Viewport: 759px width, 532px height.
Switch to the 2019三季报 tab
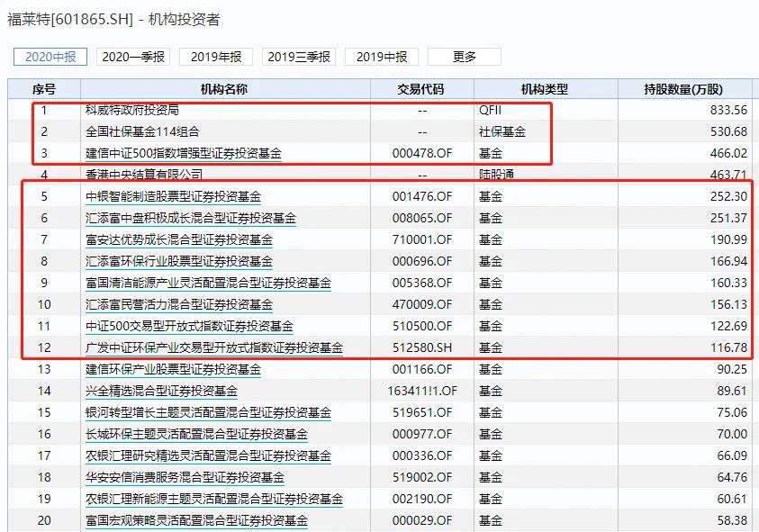click(299, 57)
